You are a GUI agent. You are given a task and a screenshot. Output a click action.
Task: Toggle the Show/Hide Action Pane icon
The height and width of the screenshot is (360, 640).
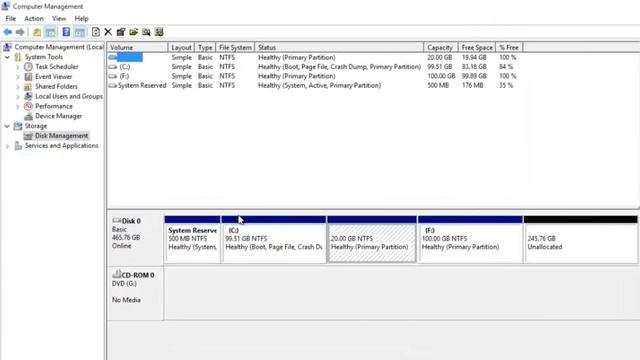point(80,32)
